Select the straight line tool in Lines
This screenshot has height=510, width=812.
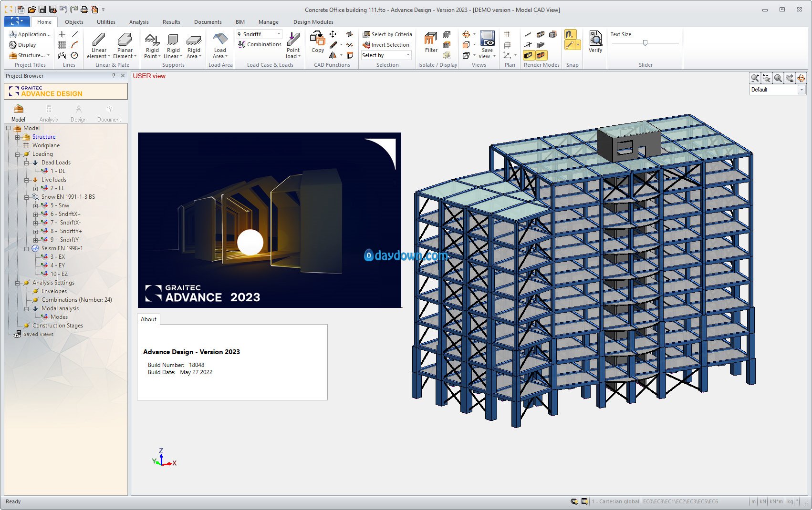click(75, 34)
